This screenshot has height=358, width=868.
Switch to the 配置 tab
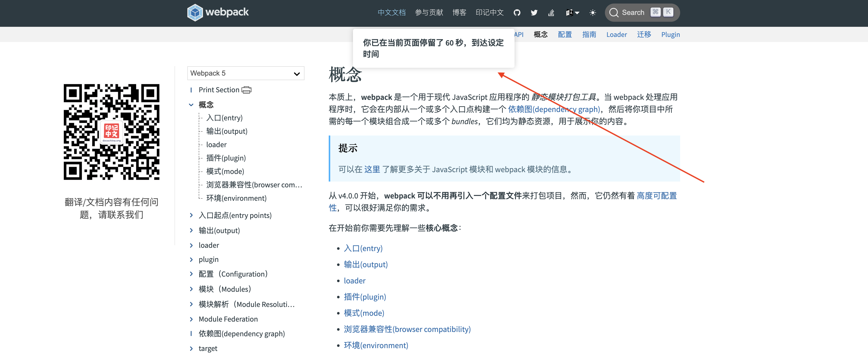tap(565, 34)
